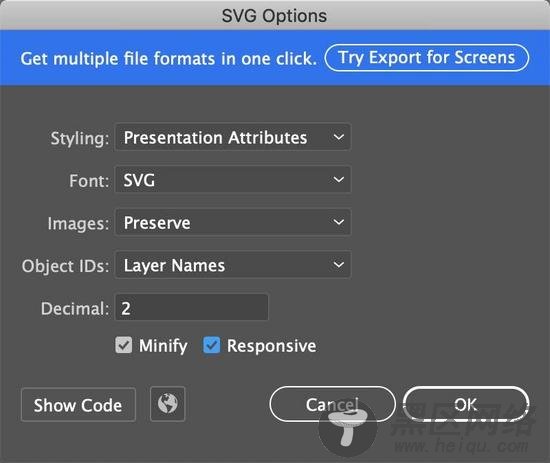Click the Images dropdown chevron arrow
The height and width of the screenshot is (463, 550).
[x=338, y=222]
